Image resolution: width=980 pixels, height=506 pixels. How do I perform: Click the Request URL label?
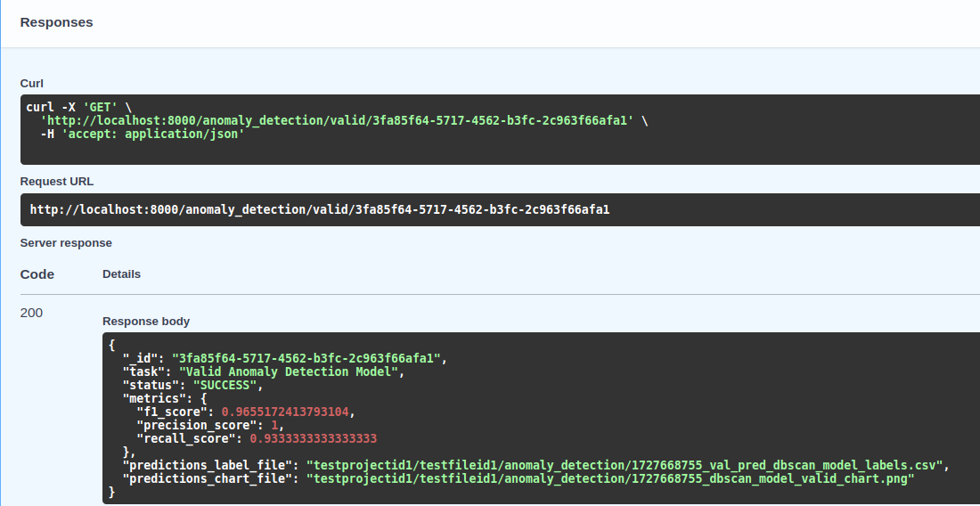point(57,182)
